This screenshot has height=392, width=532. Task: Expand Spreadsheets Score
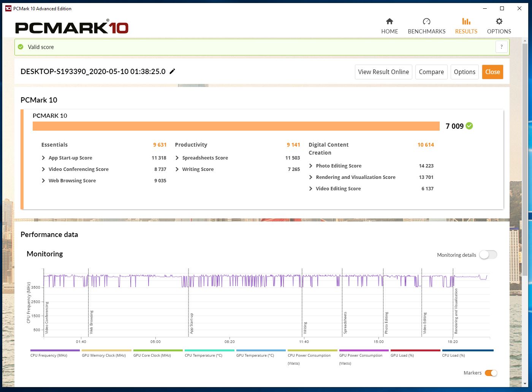pos(177,158)
